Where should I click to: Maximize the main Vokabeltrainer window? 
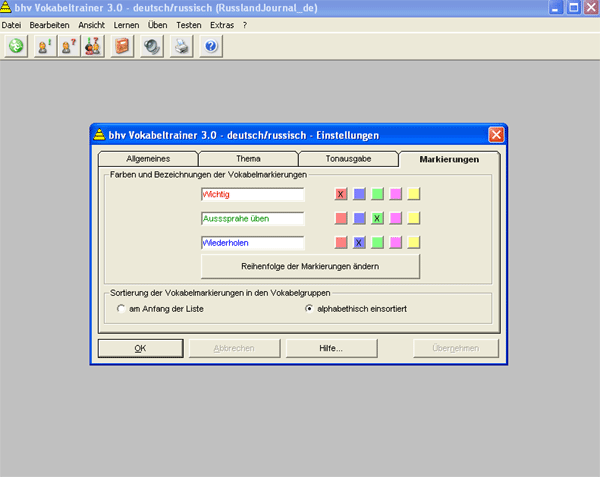[573, 7]
